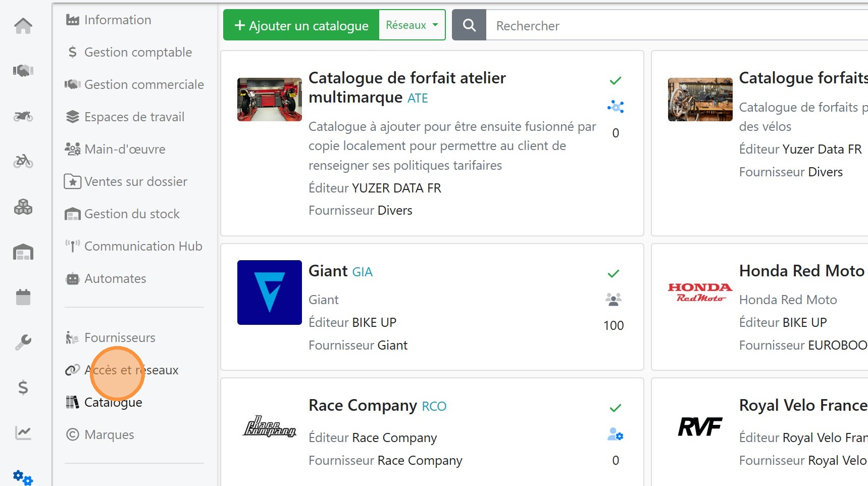Open Main-d'œuvre section
Screen dimensions: 868x486
click(115, 149)
